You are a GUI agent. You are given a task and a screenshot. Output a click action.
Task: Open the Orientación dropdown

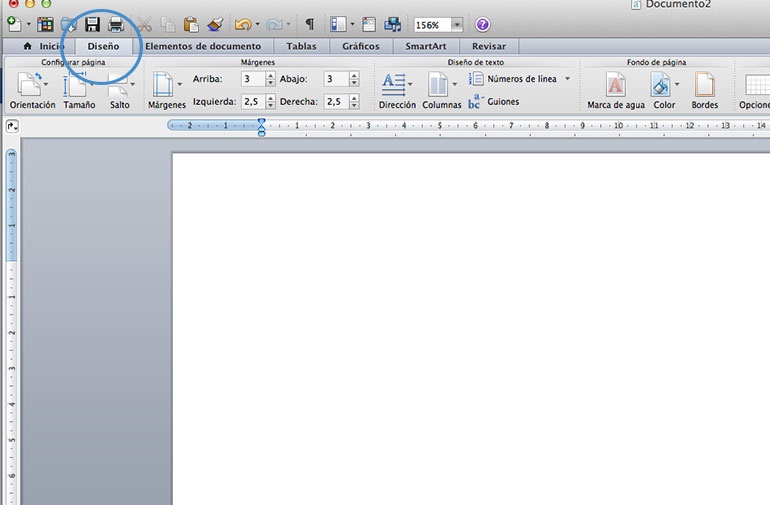pyautogui.click(x=32, y=90)
